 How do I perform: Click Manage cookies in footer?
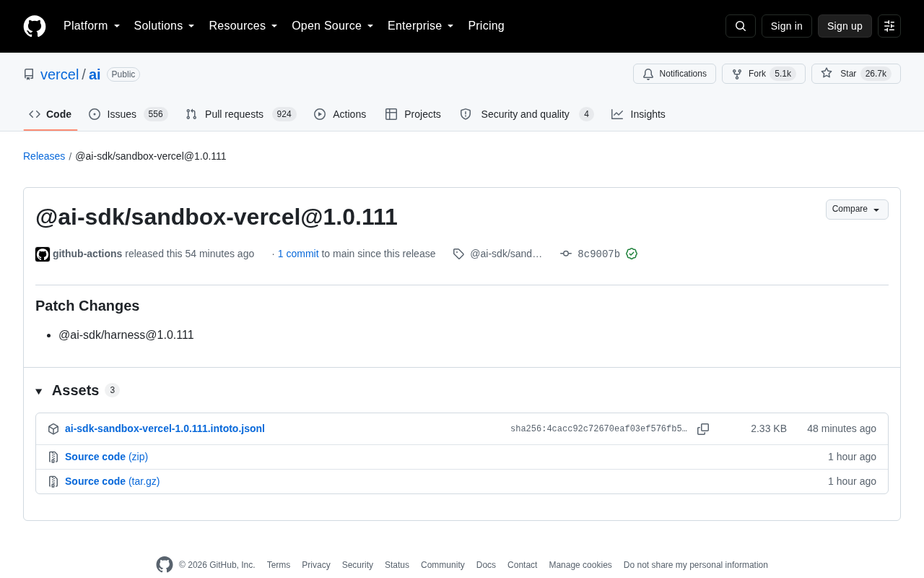(x=580, y=565)
